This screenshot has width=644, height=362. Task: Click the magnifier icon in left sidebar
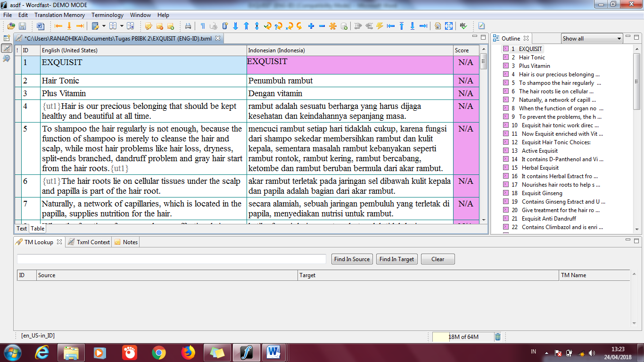point(7,58)
